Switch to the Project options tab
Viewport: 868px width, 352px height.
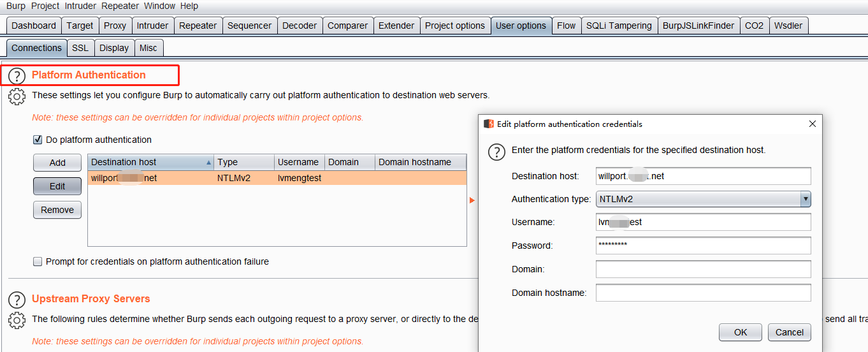tap(455, 26)
